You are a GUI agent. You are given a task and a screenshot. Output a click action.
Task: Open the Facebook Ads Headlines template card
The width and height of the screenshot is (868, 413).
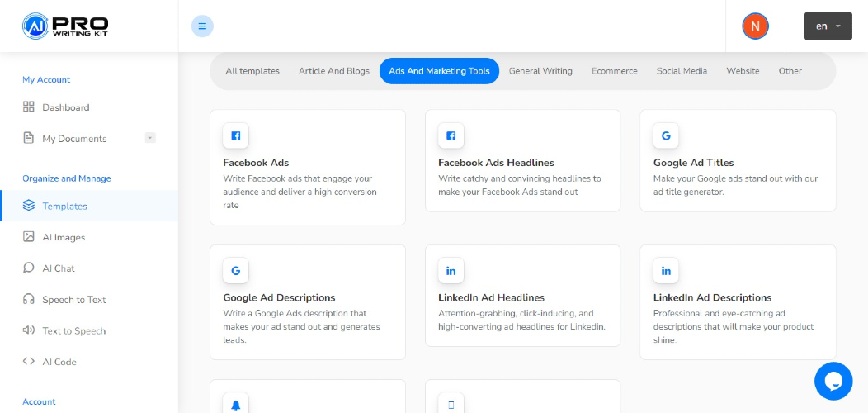(522, 160)
